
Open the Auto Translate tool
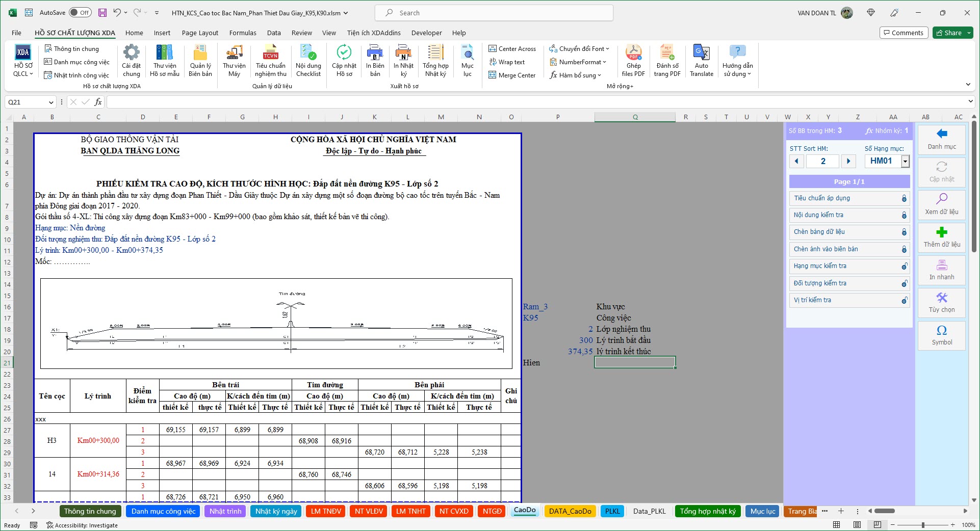pyautogui.click(x=701, y=53)
